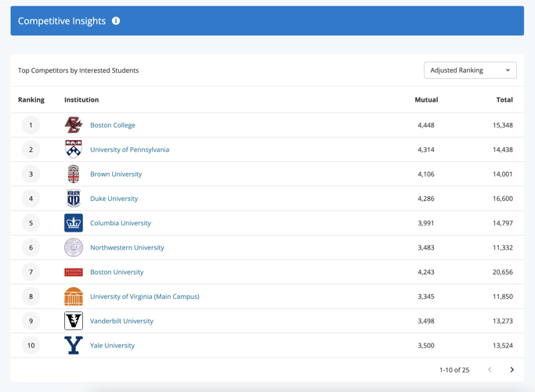Screen dimensions: 535x392
Task: Click Yale mutual value 3,500
Action: tap(426, 346)
